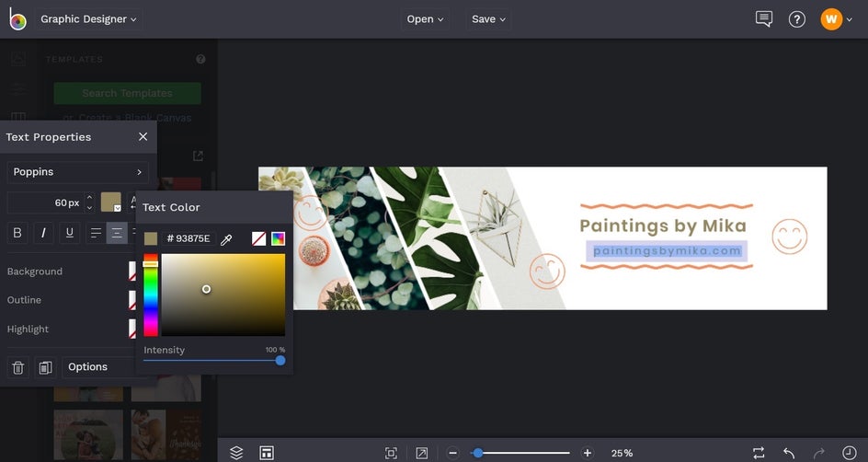Decrease font size with down stepper
Screen dimensions: 868x462
coord(89,208)
